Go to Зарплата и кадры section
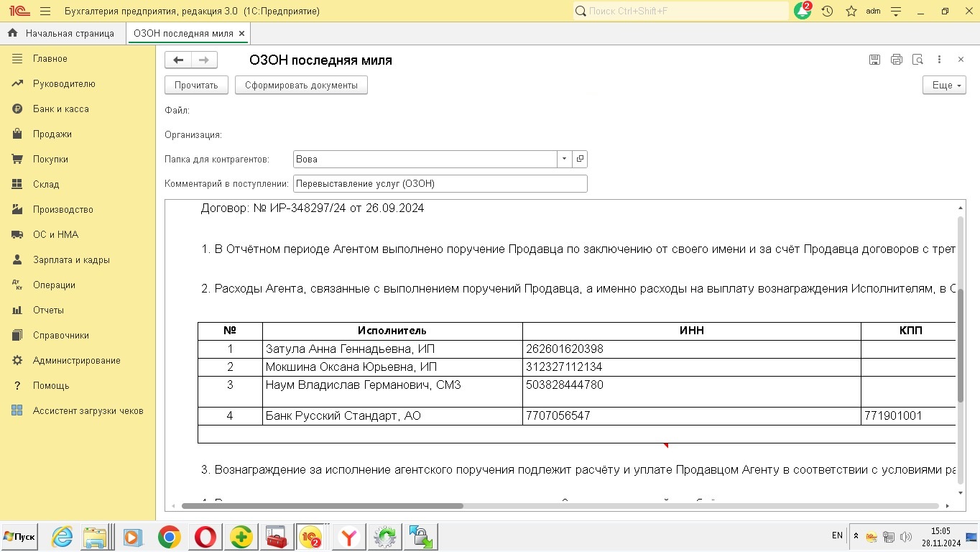The width and height of the screenshot is (980, 552). click(x=78, y=260)
